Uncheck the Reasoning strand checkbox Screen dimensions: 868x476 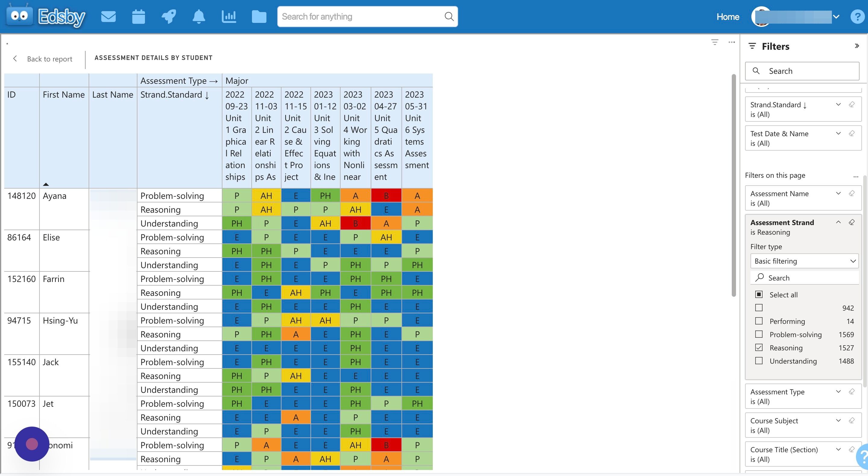coord(759,347)
